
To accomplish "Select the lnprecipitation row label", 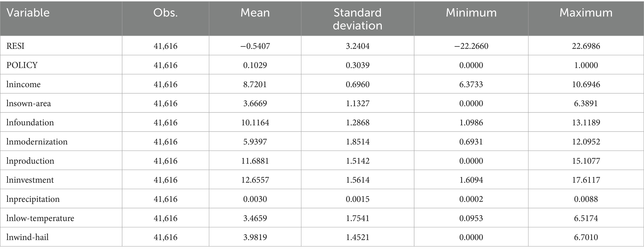I will point(33,199).
